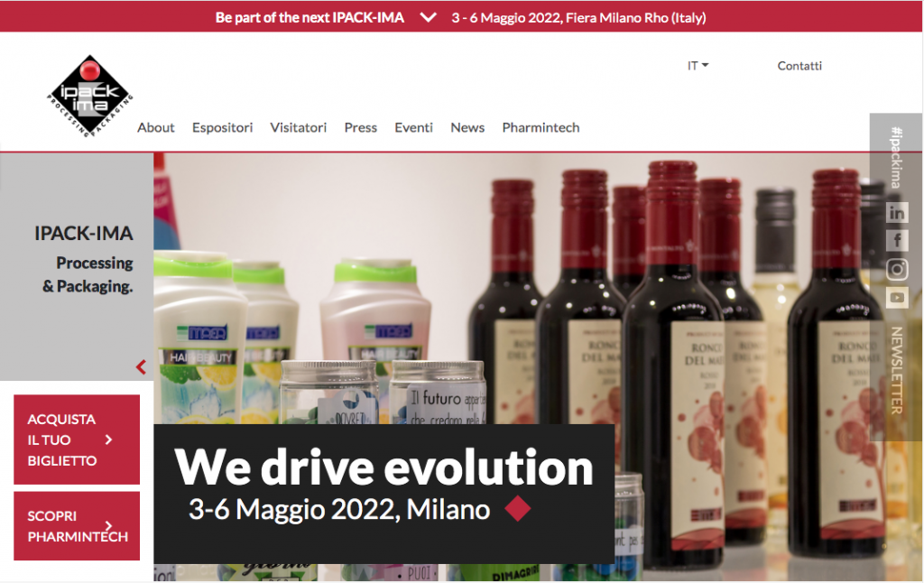Open the Instagram social icon

[x=896, y=269]
